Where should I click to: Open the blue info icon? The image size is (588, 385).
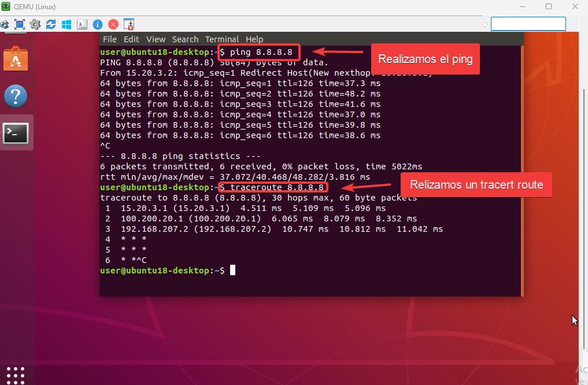pos(98,24)
